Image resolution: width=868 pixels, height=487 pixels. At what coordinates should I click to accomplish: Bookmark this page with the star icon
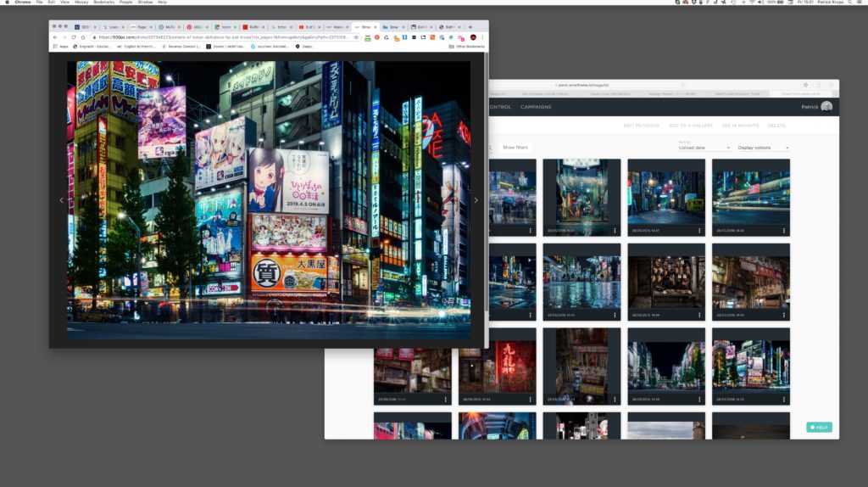tap(356, 37)
